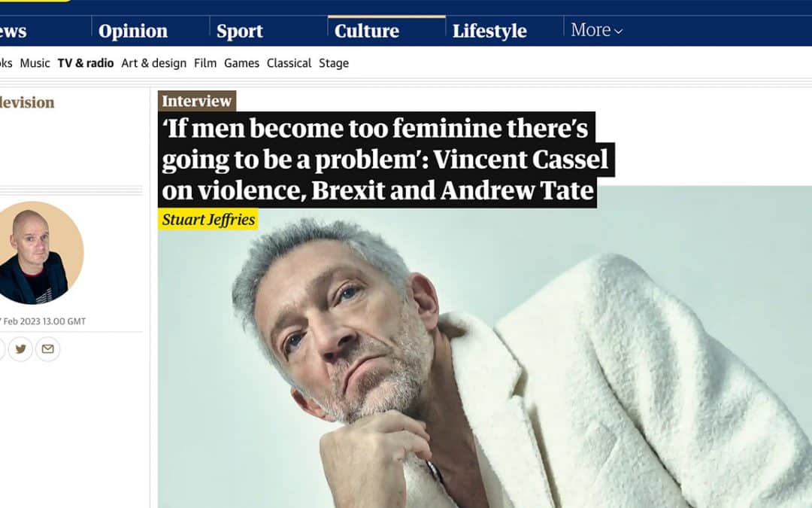
Task: Navigate to the Classical subsection
Action: pos(289,63)
